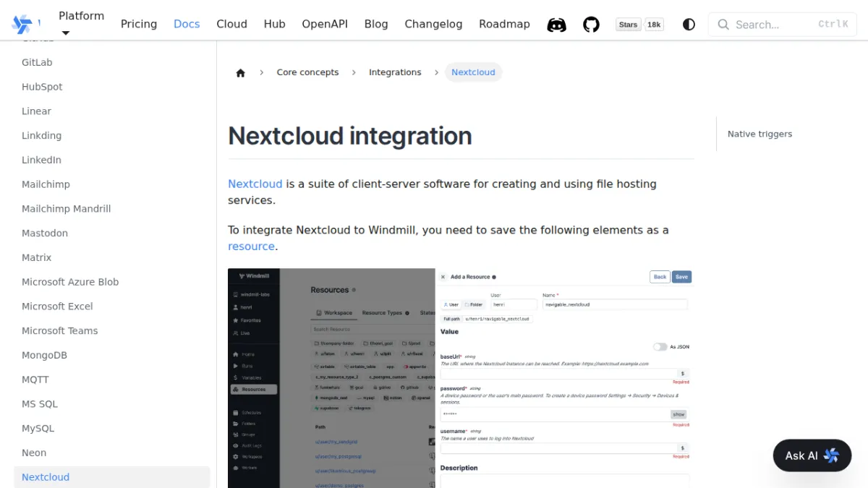Select MySQL in sidebar
This screenshot has height=488, width=868.
38,428
